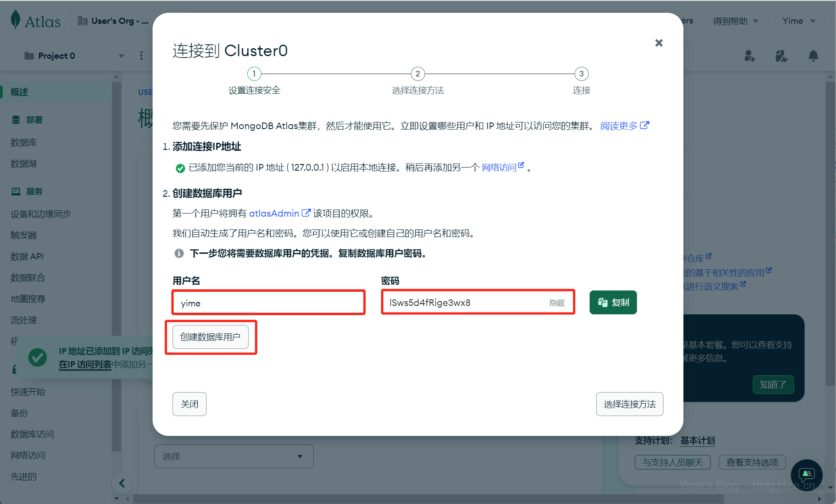This screenshot has width=836, height=504.
Task: Click the three-dot project options menu
Action: [141, 56]
